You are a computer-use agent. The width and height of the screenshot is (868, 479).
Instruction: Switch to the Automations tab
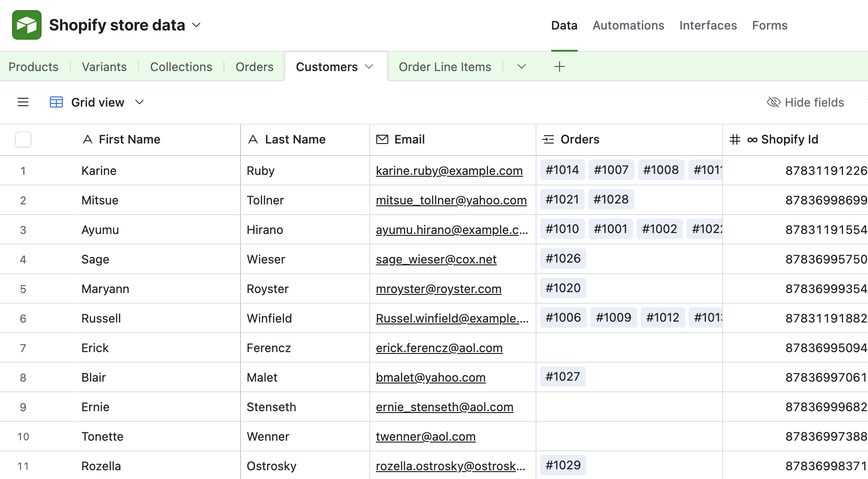click(628, 25)
